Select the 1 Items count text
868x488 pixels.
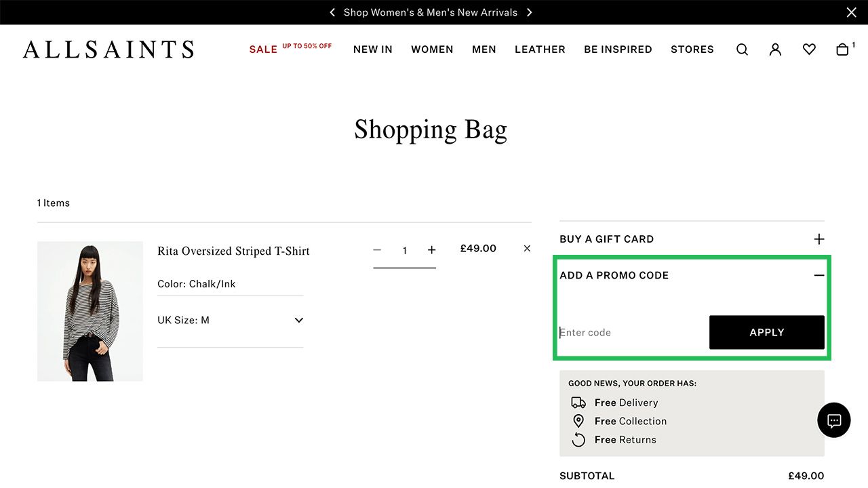pyautogui.click(x=54, y=203)
